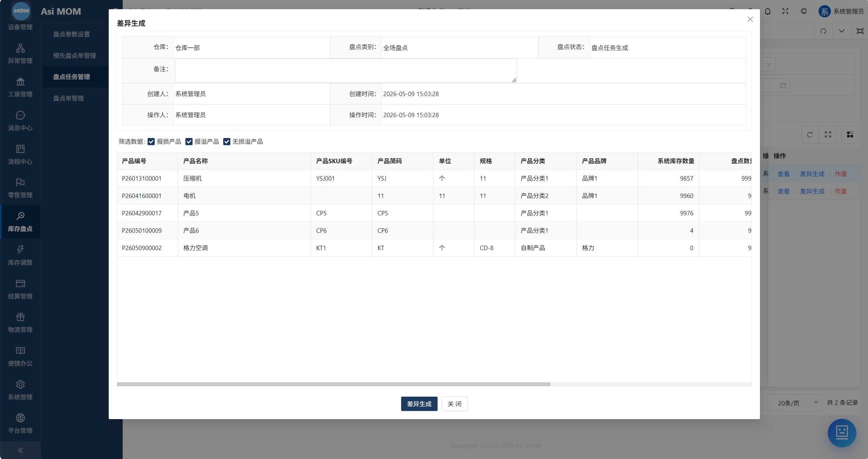Viewport: 868px width, 459px height.
Task: Open column settings grid icon
Action: pos(850,135)
